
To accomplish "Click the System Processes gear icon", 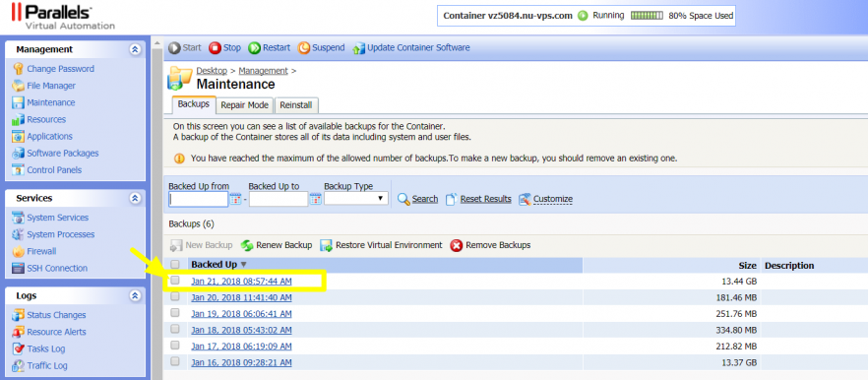I will click(x=18, y=234).
